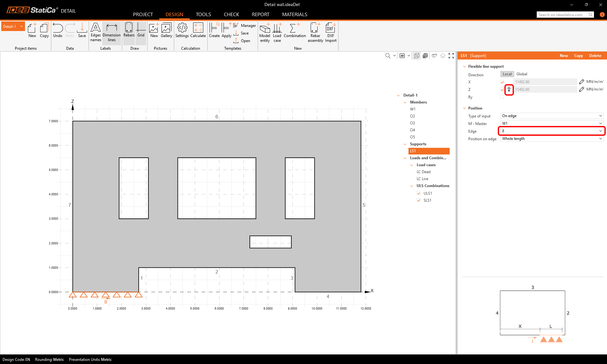
Task: Collapse the Supports tree node
Action: (x=405, y=144)
